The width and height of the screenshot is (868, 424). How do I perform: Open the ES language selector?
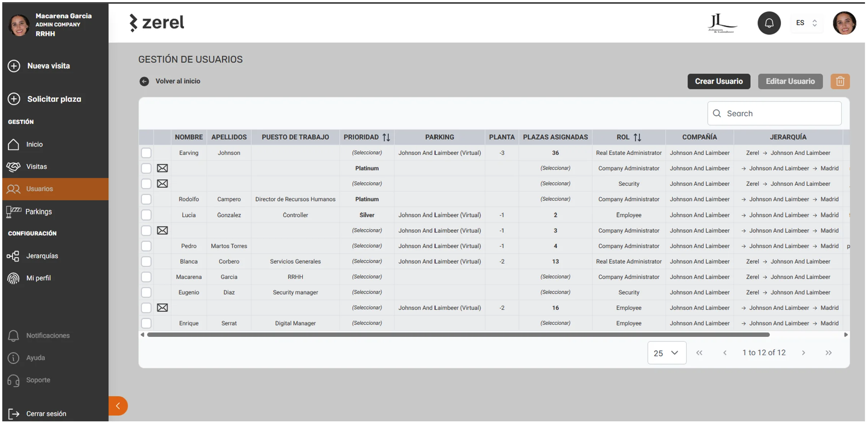(806, 23)
